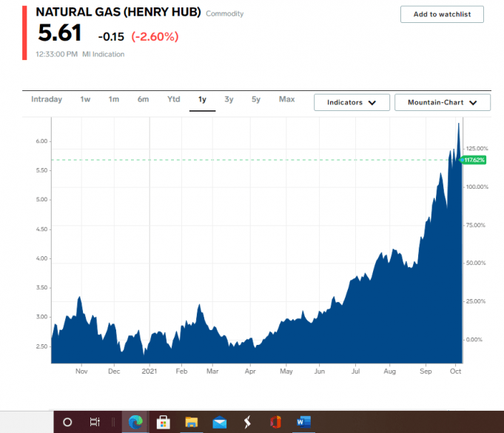This screenshot has width=504, height=433.
Task: Open Microsoft Word from the taskbar
Action: point(303,422)
